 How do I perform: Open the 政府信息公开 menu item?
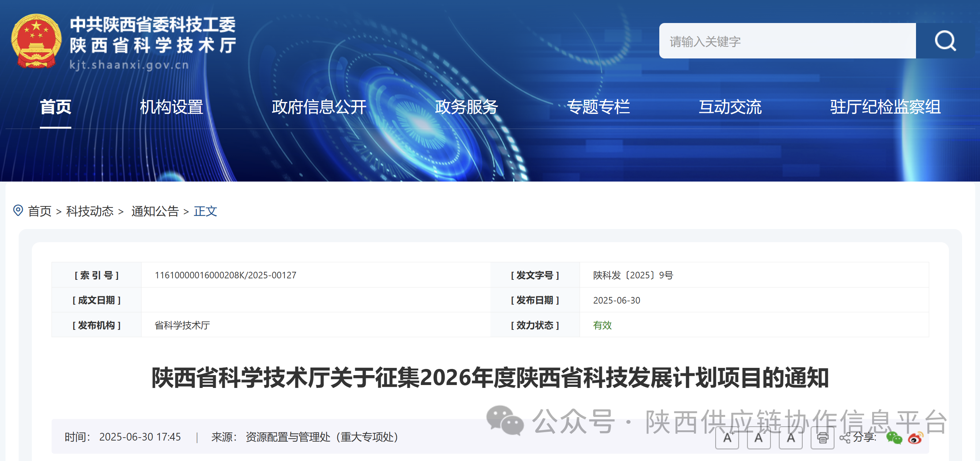pyautogui.click(x=319, y=107)
